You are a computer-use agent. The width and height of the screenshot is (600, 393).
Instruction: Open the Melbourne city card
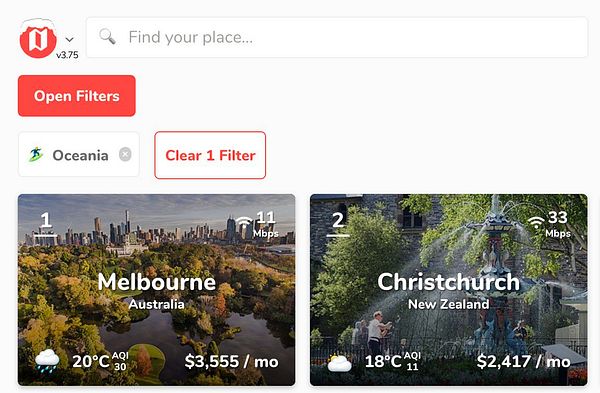tap(157, 290)
